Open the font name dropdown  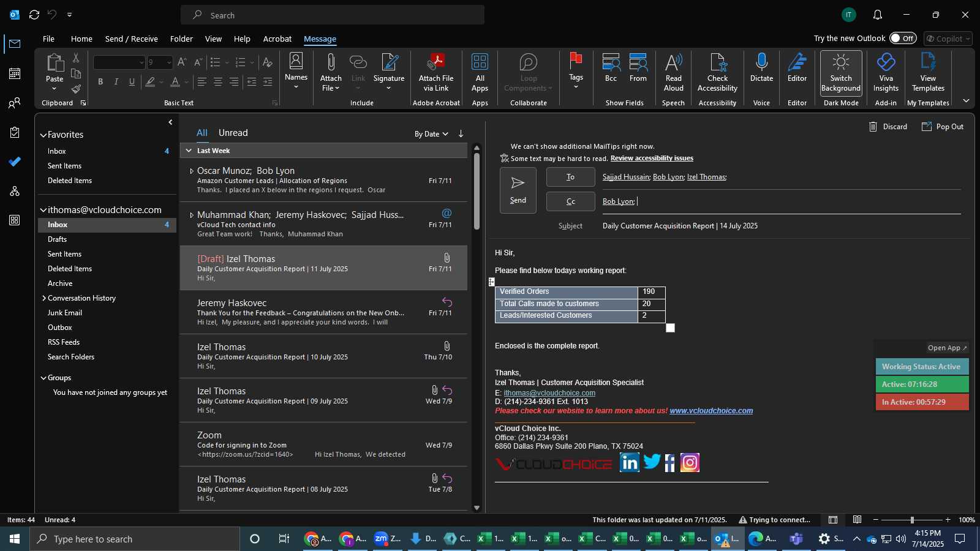pyautogui.click(x=141, y=62)
